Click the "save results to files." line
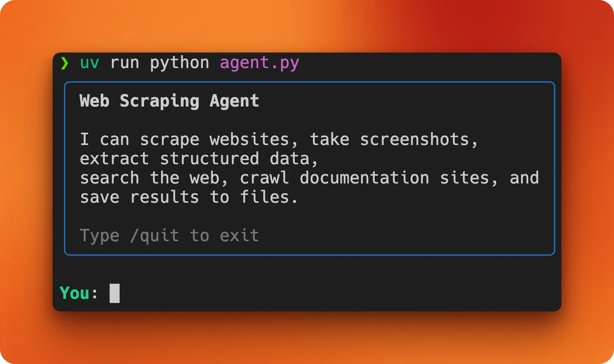Viewport: 614px width, 364px height. tap(189, 197)
